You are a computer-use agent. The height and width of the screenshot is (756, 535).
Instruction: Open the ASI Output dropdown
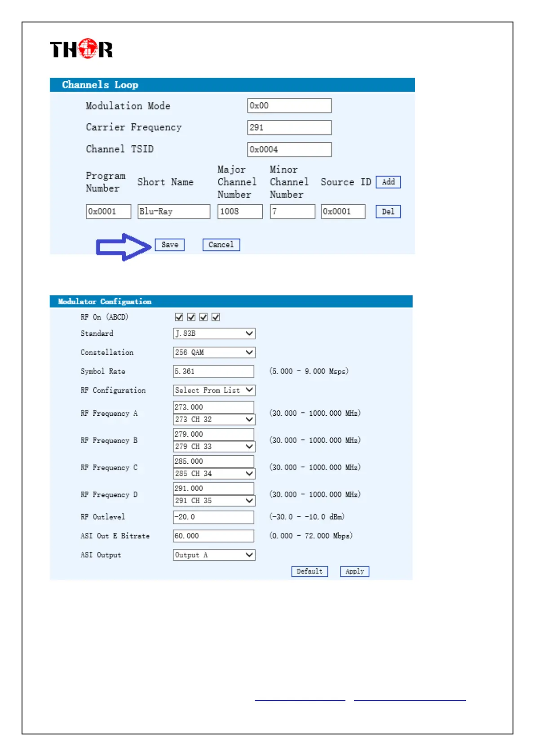pyautogui.click(x=214, y=555)
